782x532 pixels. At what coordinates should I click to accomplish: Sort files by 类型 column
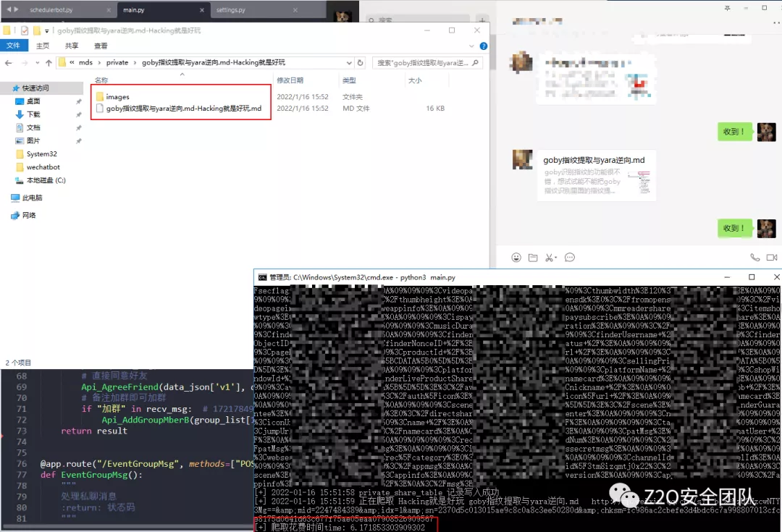point(349,80)
